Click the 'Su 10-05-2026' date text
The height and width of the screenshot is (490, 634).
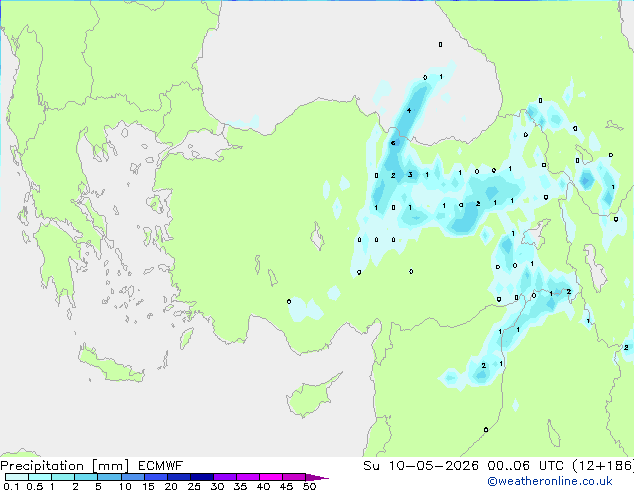tap(421, 466)
